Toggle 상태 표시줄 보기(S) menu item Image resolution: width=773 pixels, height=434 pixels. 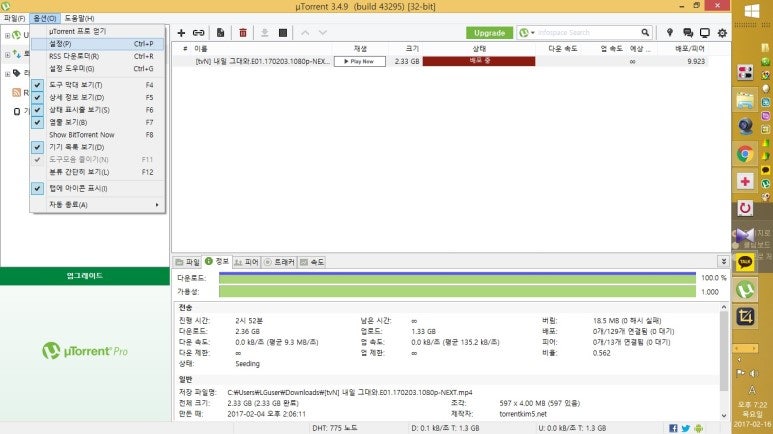98,109
